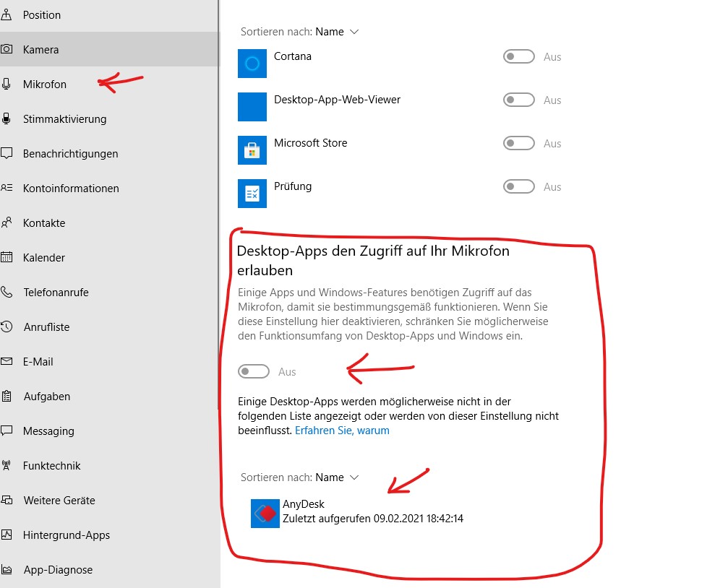715x588 pixels.
Task: Click the Desktop-App-Web-Viewer blue icon
Action: [x=252, y=107]
